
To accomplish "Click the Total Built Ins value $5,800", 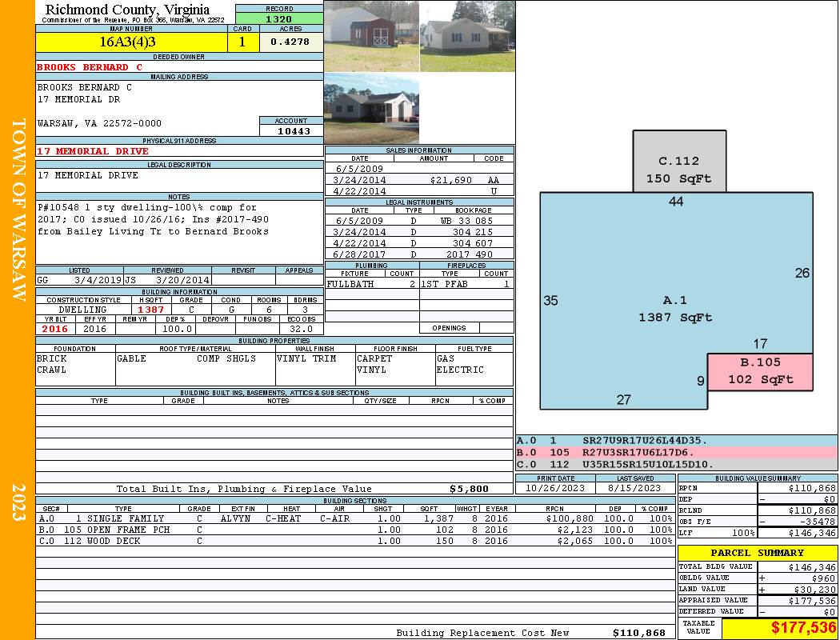I will point(470,489).
